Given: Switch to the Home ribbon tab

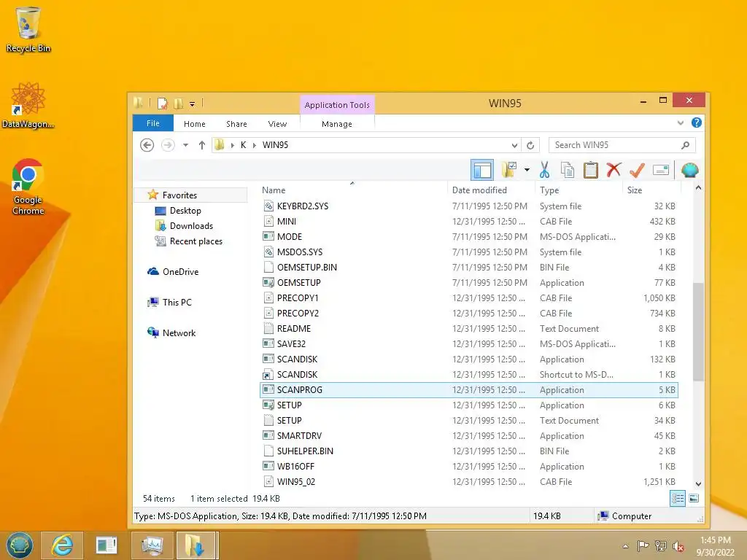Looking at the screenshot, I should [194, 124].
